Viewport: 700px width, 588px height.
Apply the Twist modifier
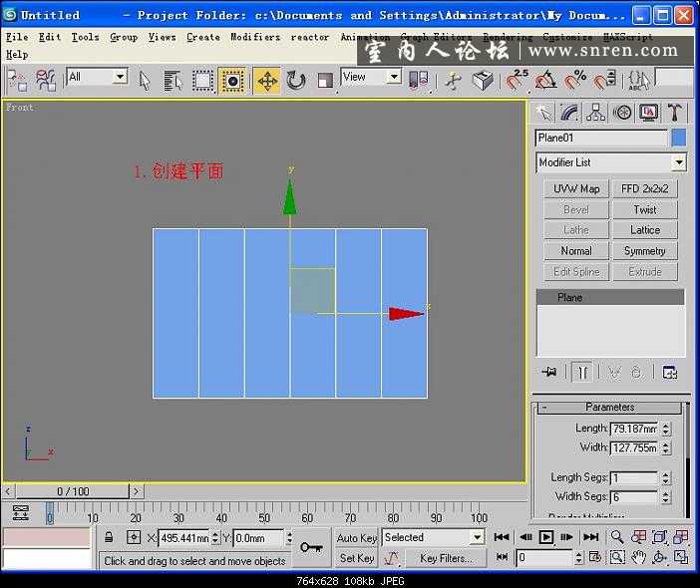(644, 209)
